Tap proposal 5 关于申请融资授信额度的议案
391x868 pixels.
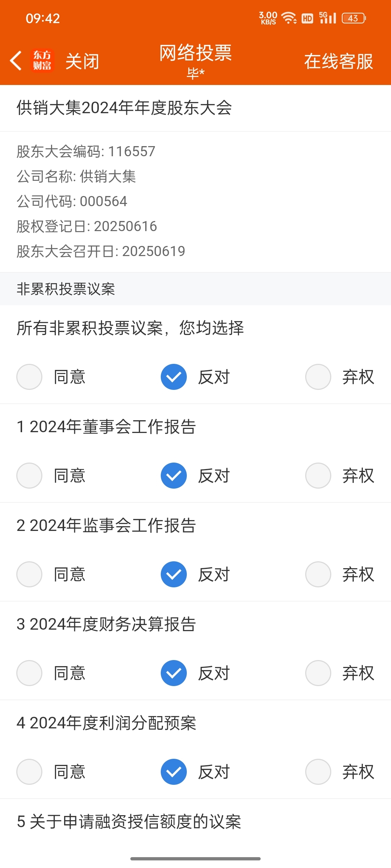point(129,821)
